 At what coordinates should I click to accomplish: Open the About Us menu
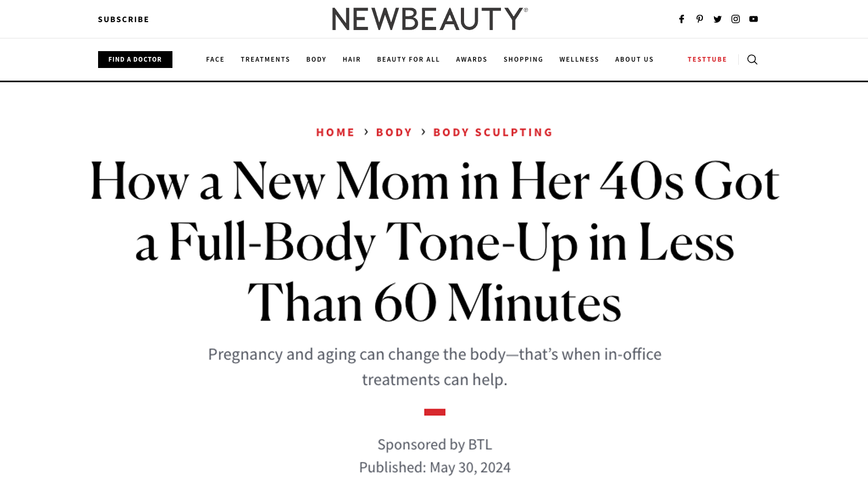point(634,60)
